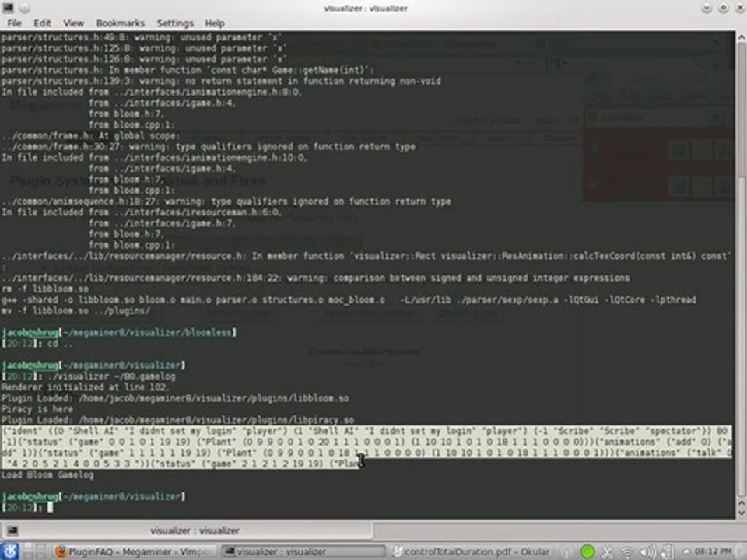747x560 pixels.
Task: Click the libbloom.so Plugin Loaded line
Action: tap(175, 398)
